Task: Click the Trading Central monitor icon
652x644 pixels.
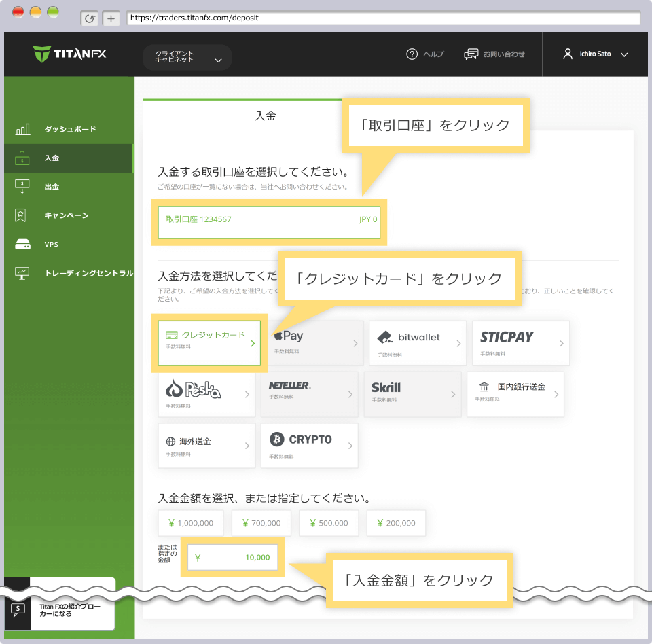Action: 22,273
